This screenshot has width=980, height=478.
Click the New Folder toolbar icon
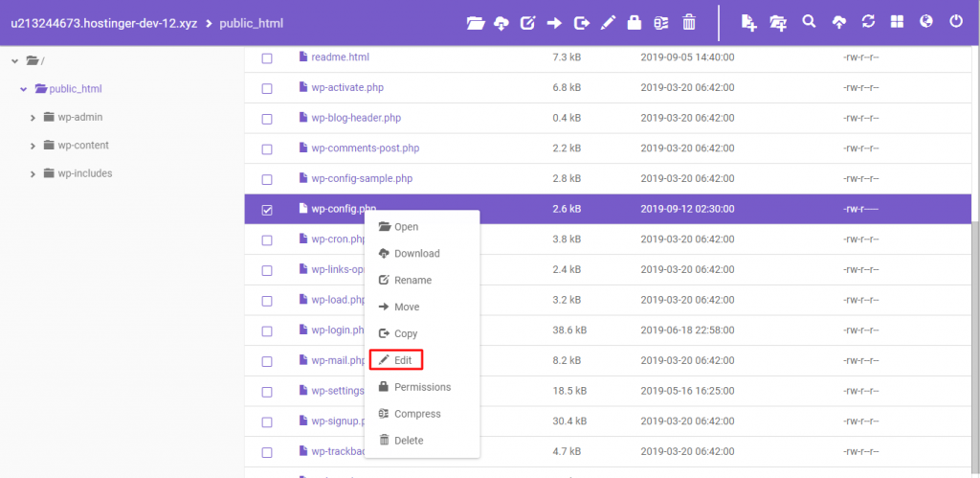point(779,22)
